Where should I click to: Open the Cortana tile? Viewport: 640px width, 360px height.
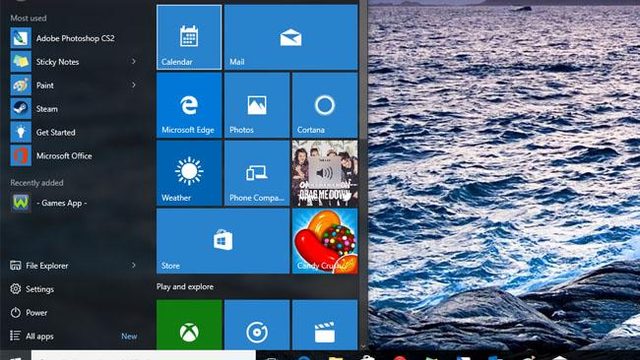(325, 105)
